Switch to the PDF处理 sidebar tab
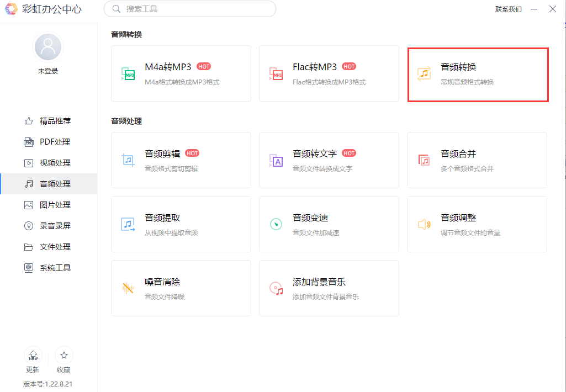The height and width of the screenshot is (392, 566). pyautogui.click(x=49, y=142)
